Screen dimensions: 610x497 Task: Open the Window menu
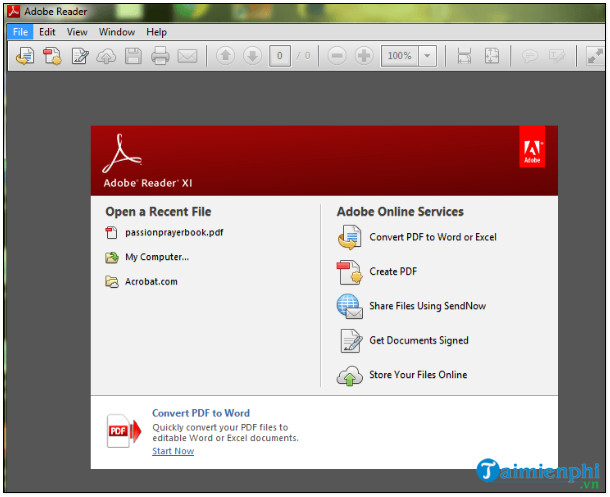(117, 32)
